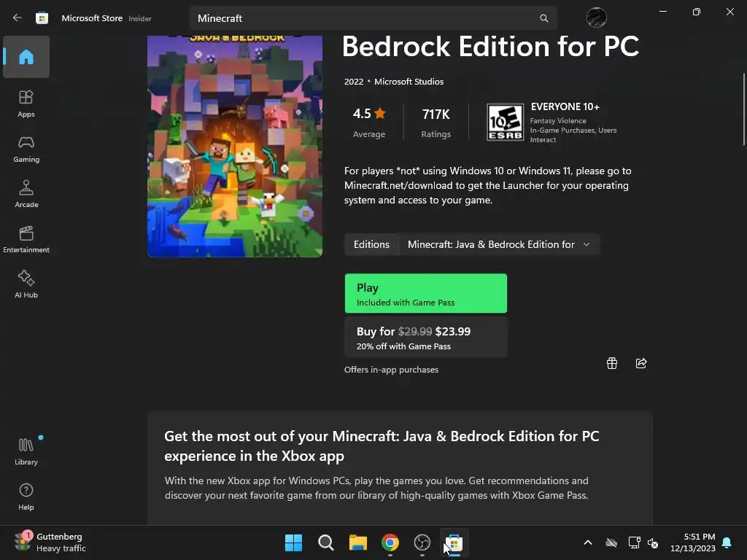Open the Gaming section in sidebar

[26, 149]
